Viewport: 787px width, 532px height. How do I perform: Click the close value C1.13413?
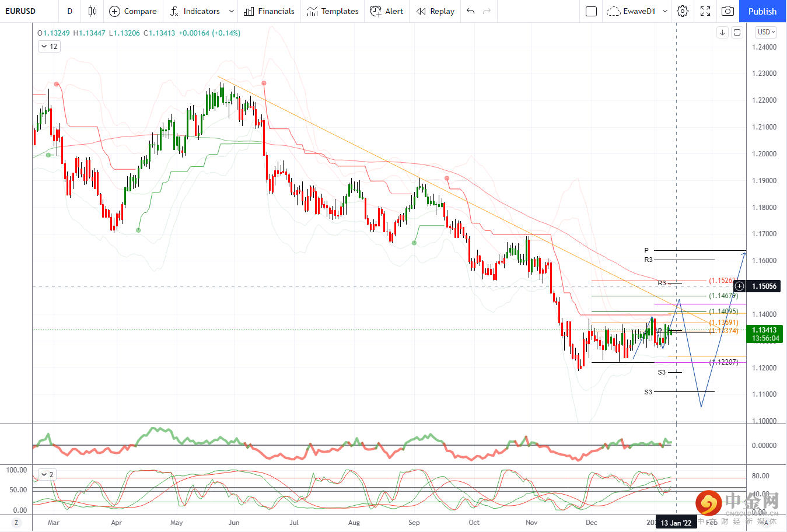159,33
